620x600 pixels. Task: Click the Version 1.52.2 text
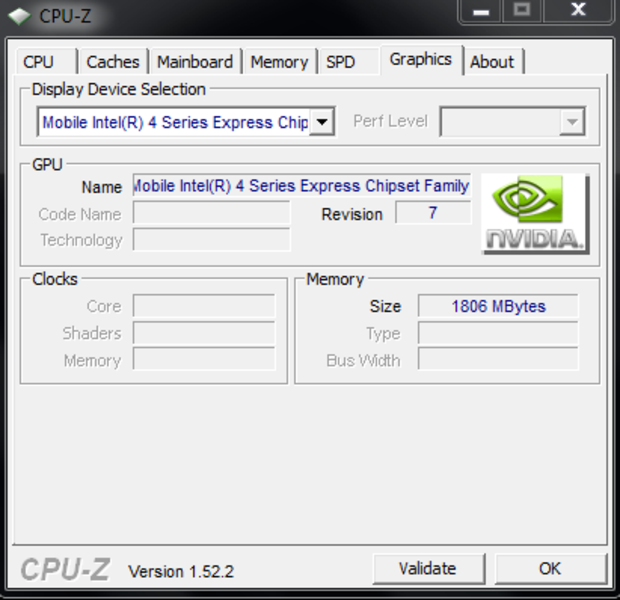(181, 571)
